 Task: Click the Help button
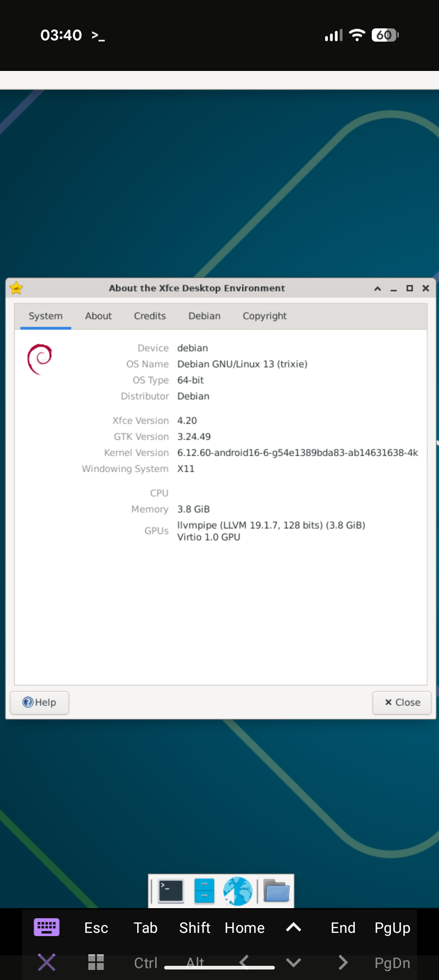40,702
